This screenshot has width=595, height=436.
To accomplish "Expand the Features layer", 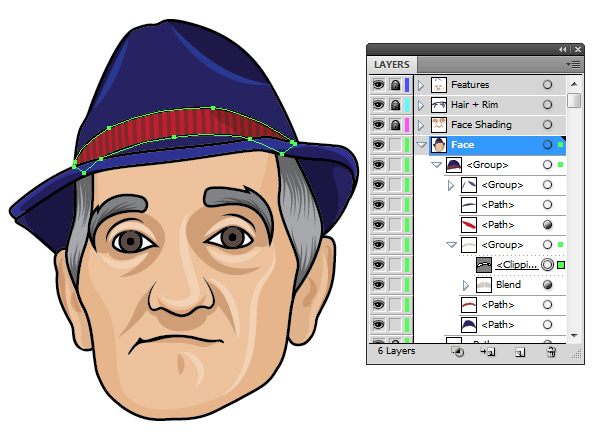I will pos(420,85).
